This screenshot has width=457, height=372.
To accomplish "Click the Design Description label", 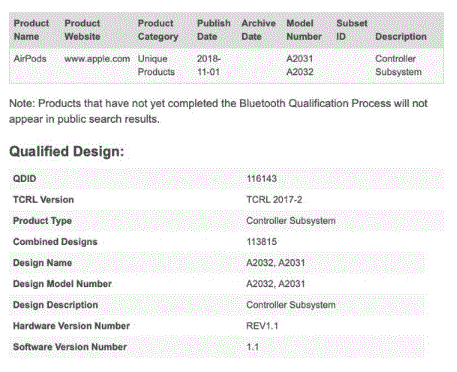I will (55, 305).
